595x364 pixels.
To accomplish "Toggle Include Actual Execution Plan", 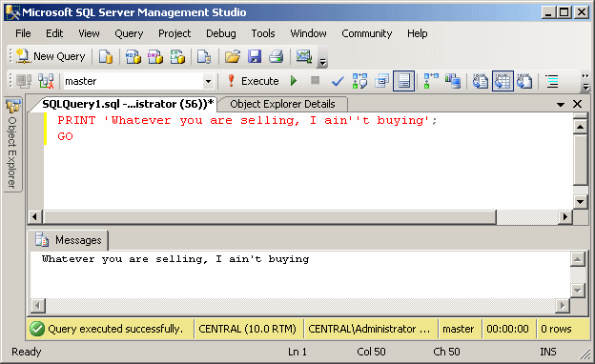I will (431, 81).
